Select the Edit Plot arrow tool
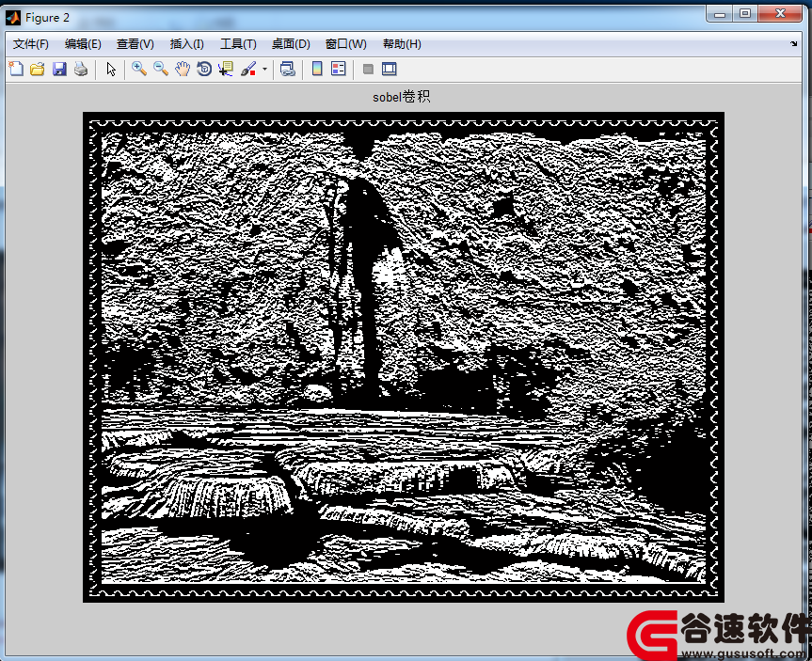The height and width of the screenshot is (661, 812). (111, 69)
